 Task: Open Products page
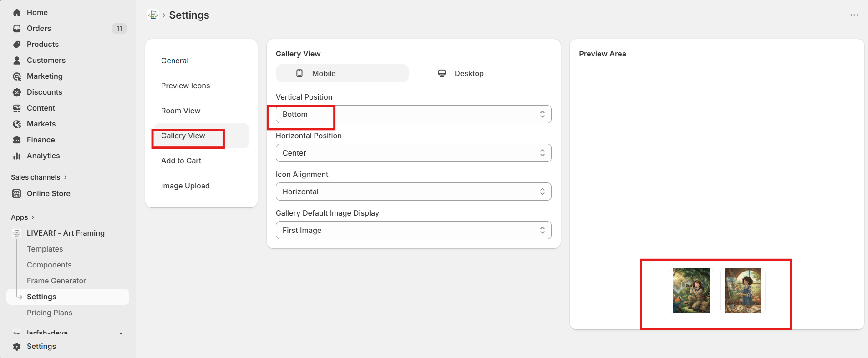[68, 45]
